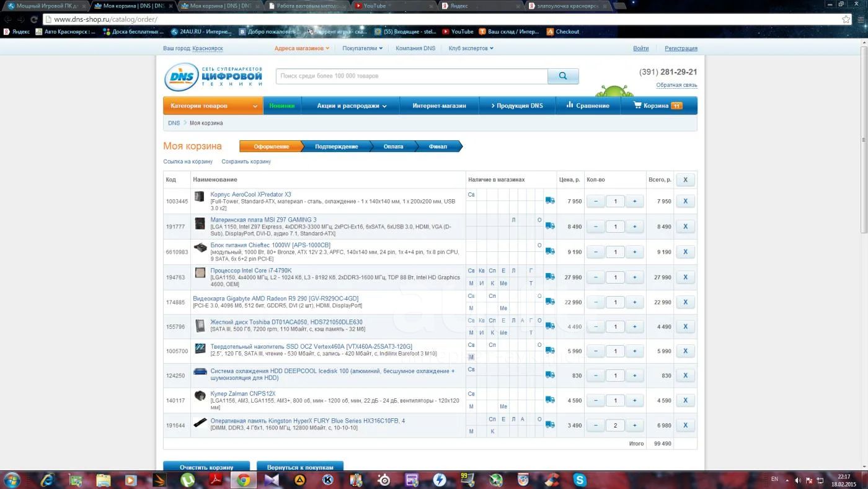Click the header X button to remove all
Image resolution: width=868 pixels, height=489 pixels.
pyautogui.click(x=685, y=180)
